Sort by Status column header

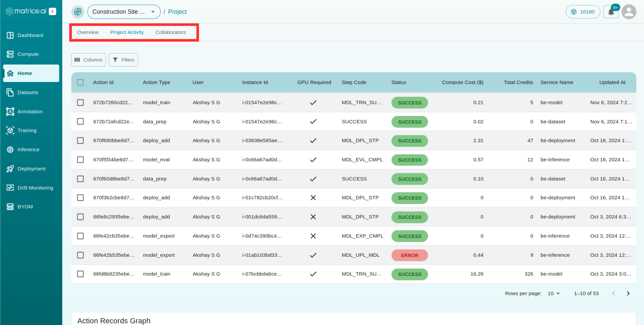[399, 82]
